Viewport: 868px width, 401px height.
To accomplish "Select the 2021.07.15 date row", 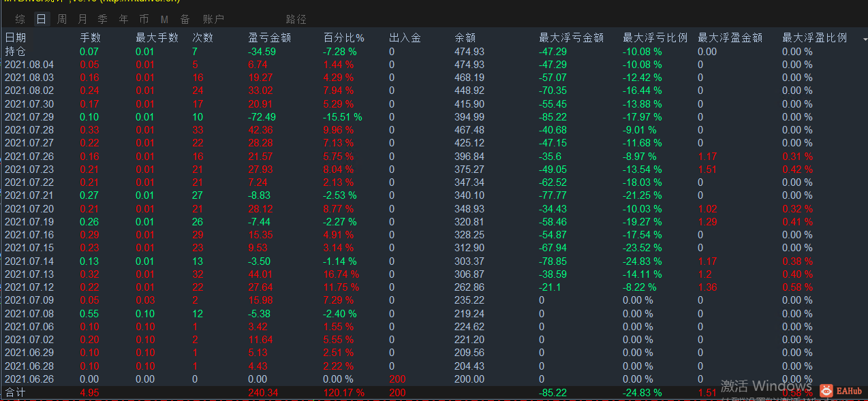I will pos(434,248).
